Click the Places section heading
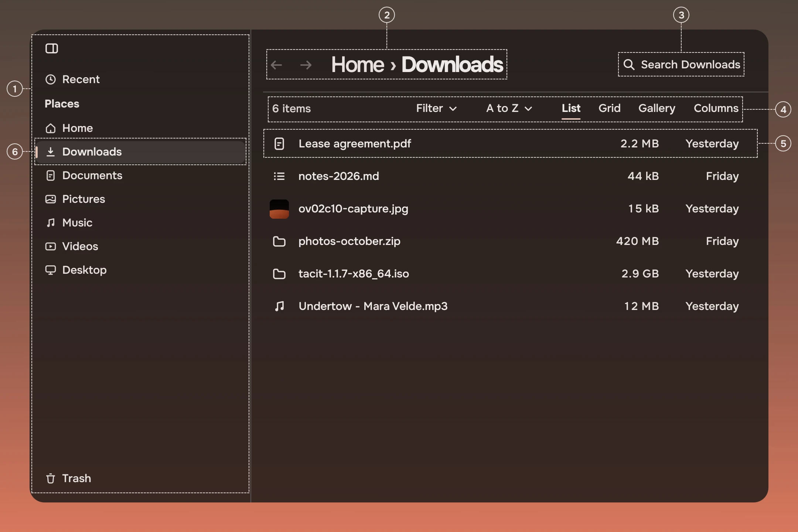 pyautogui.click(x=62, y=104)
